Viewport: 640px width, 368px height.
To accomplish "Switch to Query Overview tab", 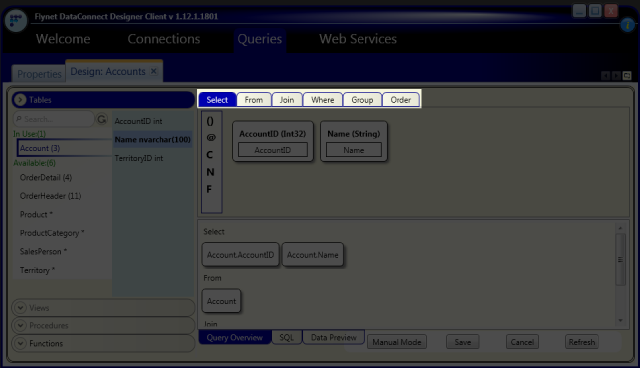I will [234, 337].
